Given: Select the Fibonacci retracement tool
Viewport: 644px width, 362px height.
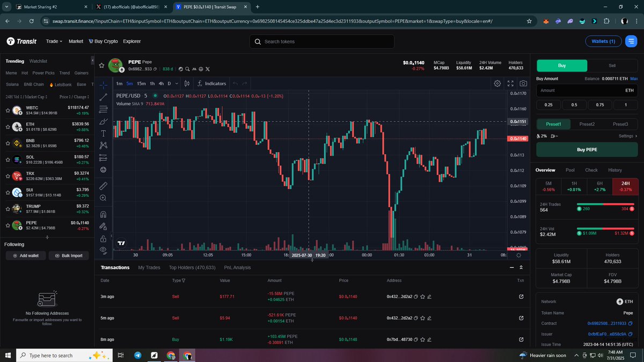Looking at the screenshot, I should coord(103,109).
